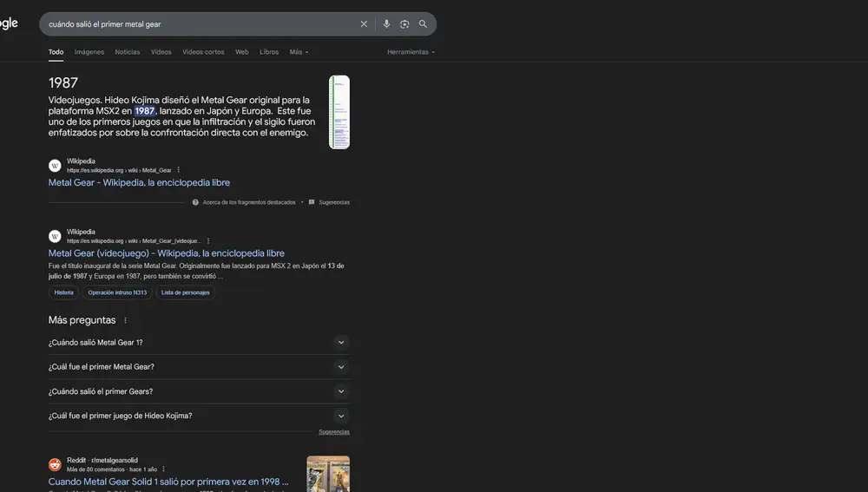
Task: Open link Metal Gear (videojuego) - Wikipedia
Action: [166, 253]
